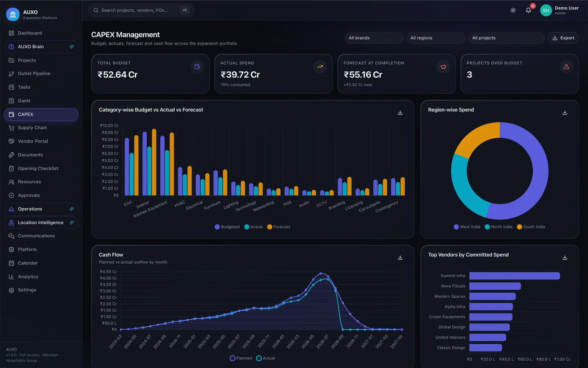Click the Projects Over Budget warning icon

[566, 67]
